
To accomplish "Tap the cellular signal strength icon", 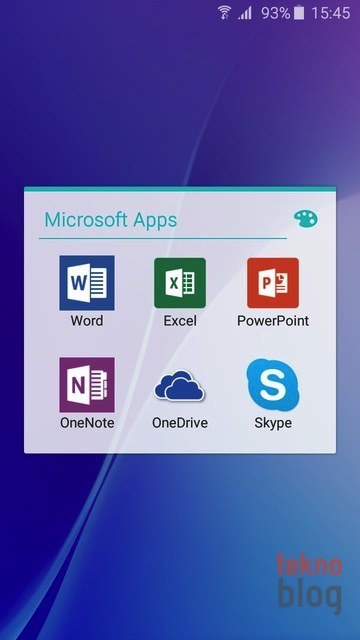I will click(x=245, y=13).
